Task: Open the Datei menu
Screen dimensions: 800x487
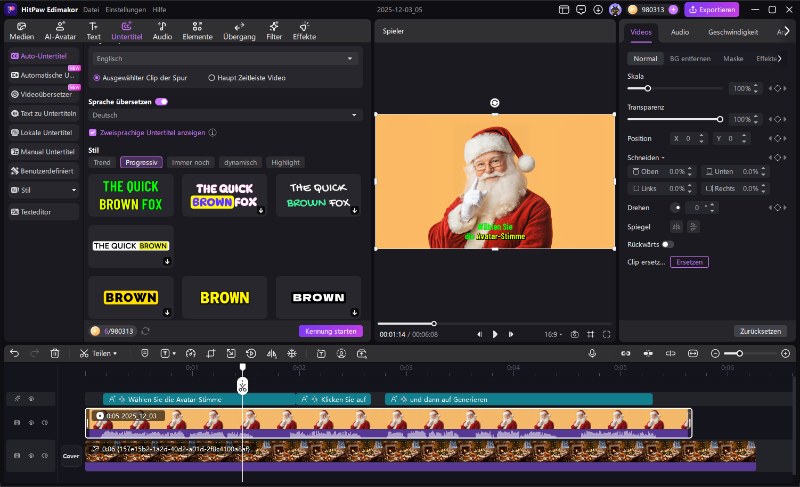Action: (x=91, y=10)
